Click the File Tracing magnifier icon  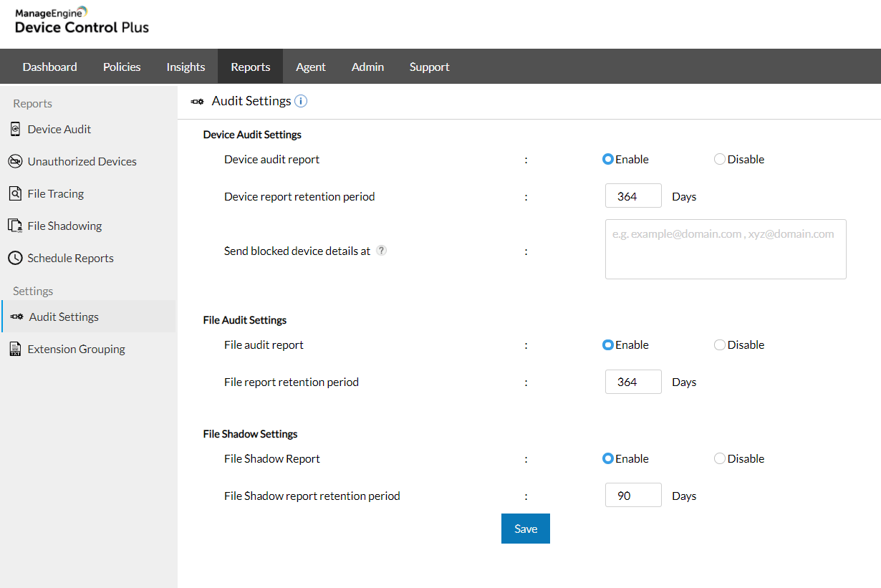point(15,194)
